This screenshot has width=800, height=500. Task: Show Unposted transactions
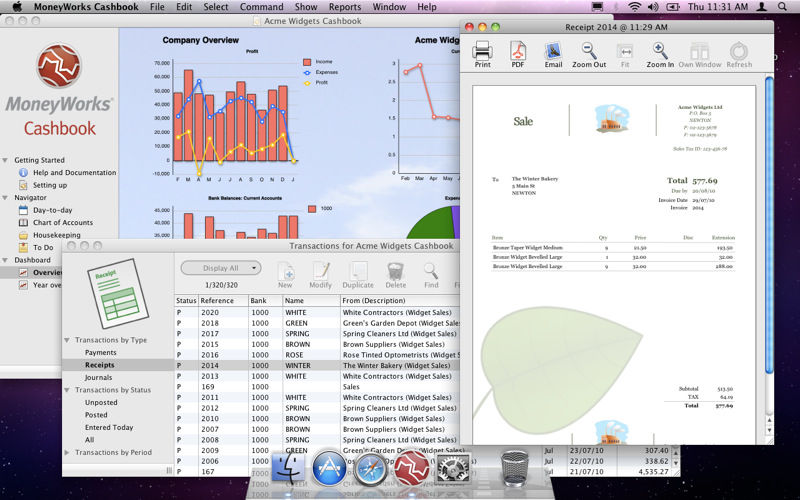click(x=101, y=403)
